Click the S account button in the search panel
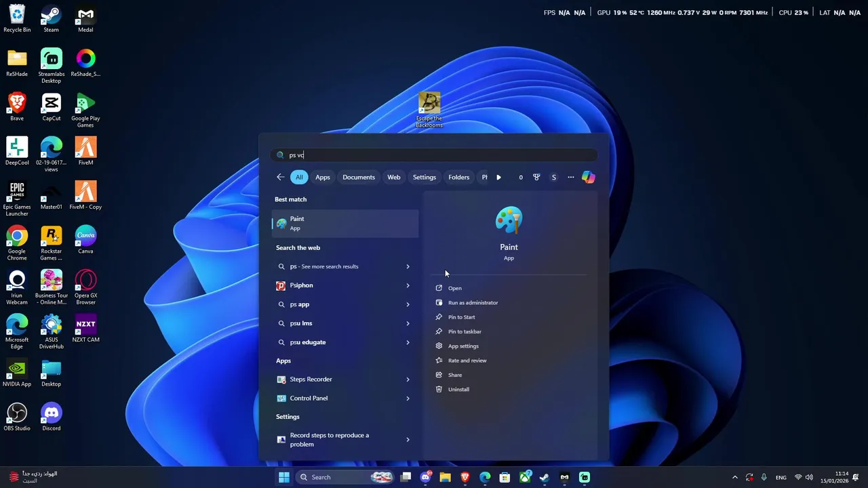868x488 pixels. [x=553, y=177]
